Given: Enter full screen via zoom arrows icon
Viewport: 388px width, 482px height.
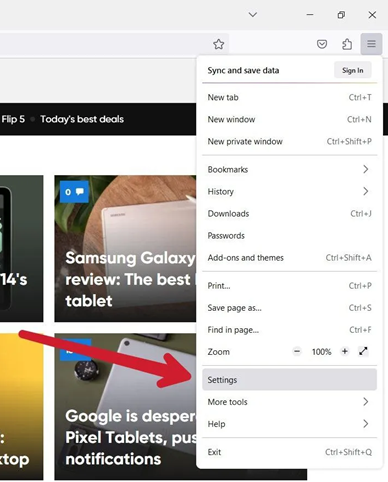Looking at the screenshot, I should pyautogui.click(x=363, y=351).
